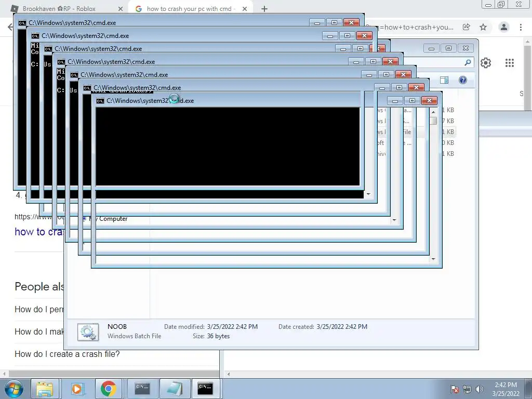Open the Chrome profile avatar menu

click(504, 27)
